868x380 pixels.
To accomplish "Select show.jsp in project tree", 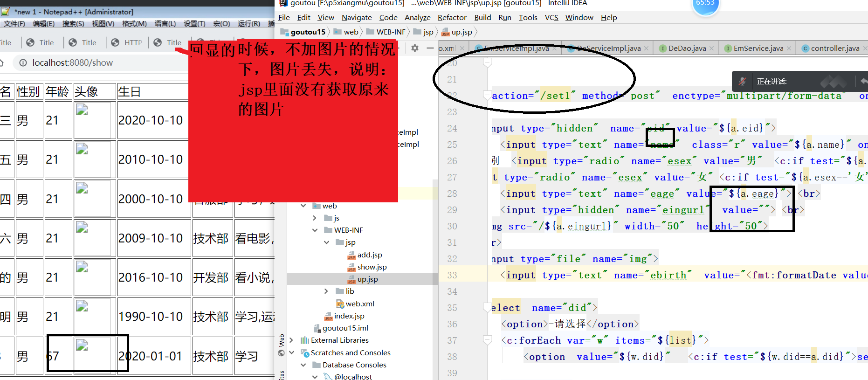I will (372, 267).
